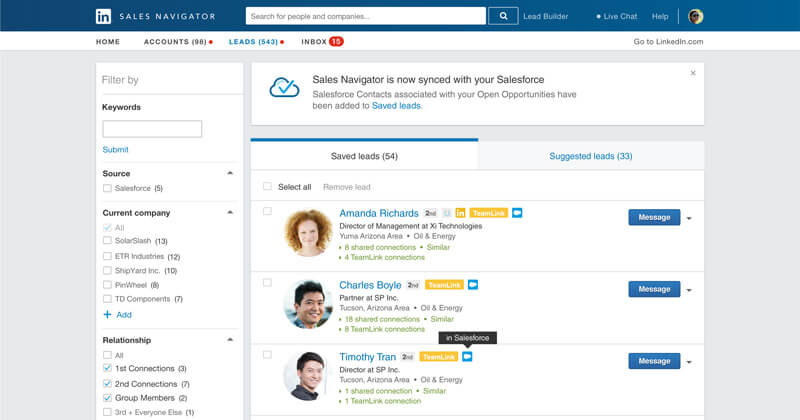This screenshot has width=800, height=420.
Task: Open Charles Boyle's profile photo
Action: 308,304
